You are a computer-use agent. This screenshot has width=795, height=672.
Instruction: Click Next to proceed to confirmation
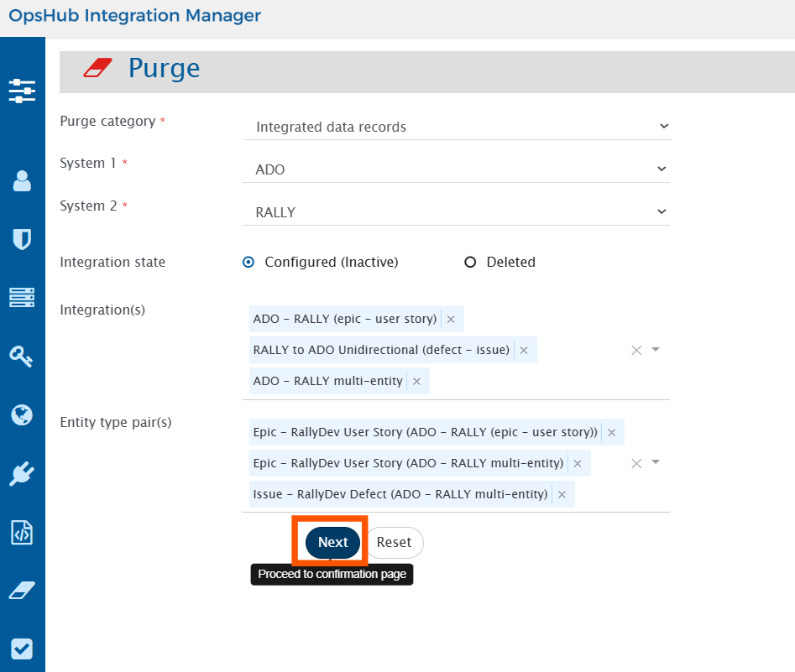[332, 543]
